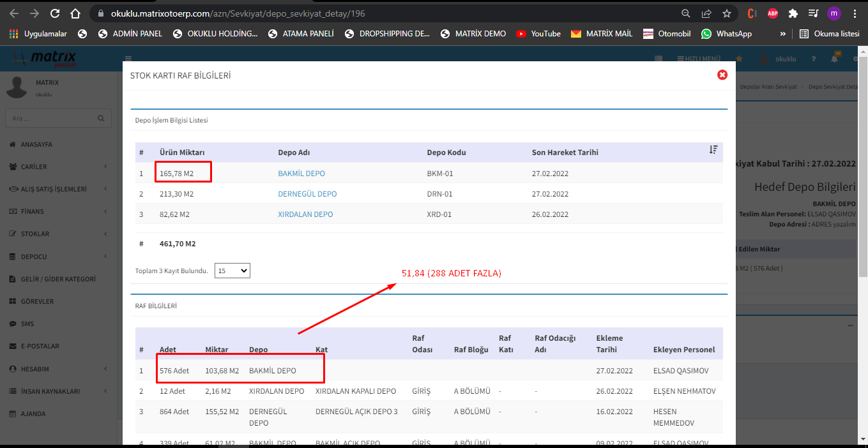The height and width of the screenshot is (448, 868).
Task: Click the browser home icon
Action: (75, 13)
